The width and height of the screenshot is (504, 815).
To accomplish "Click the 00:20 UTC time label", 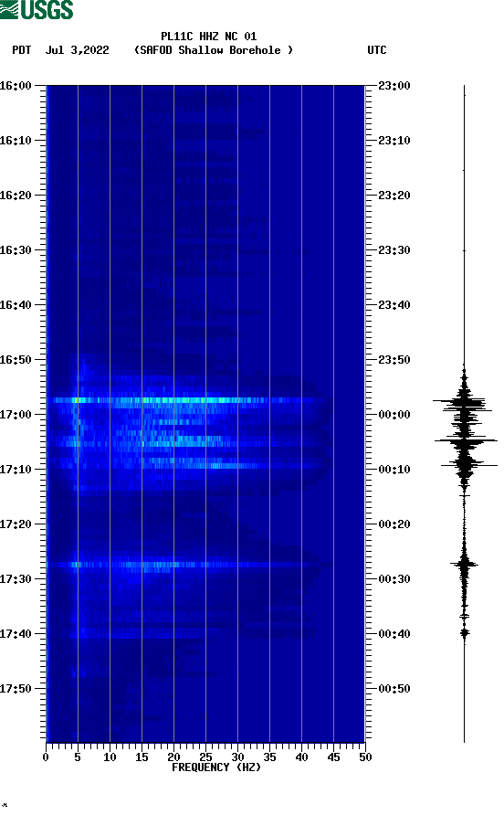I will click(x=394, y=524).
